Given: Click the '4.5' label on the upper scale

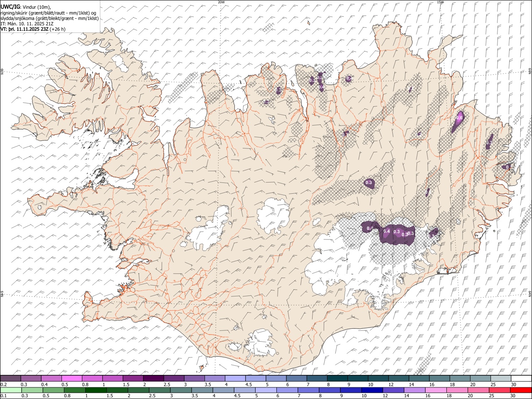Looking at the screenshot, I should (x=249, y=384).
